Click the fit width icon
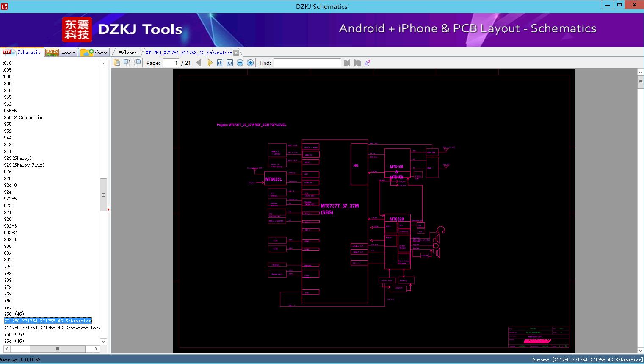Image resolution: width=644 pixels, height=364 pixels. pyautogui.click(x=220, y=63)
